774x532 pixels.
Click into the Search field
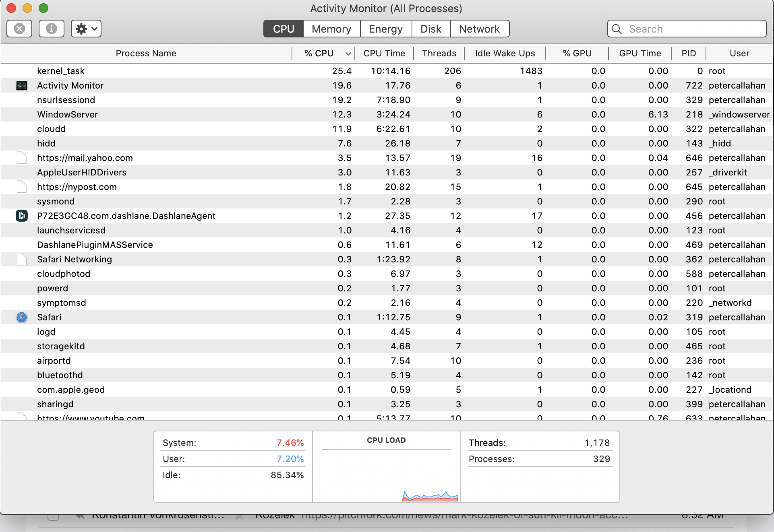pyautogui.click(x=687, y=29)
